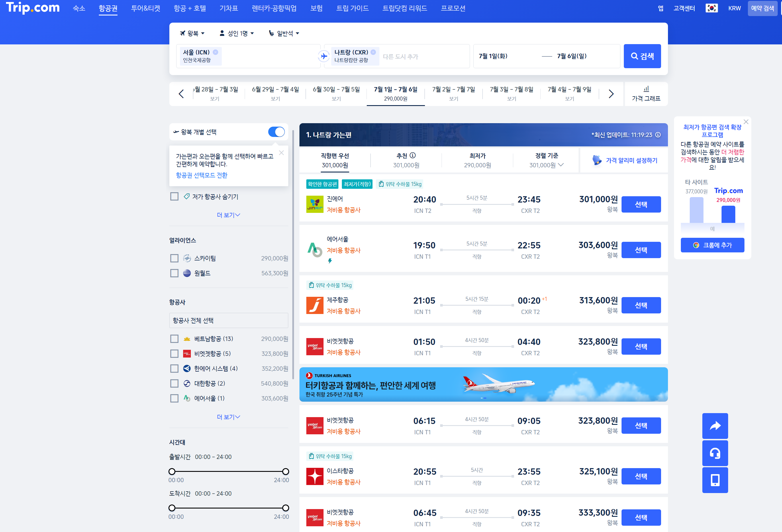Remove Seoul (ICN) with its x icon

(x=215, y=52)
